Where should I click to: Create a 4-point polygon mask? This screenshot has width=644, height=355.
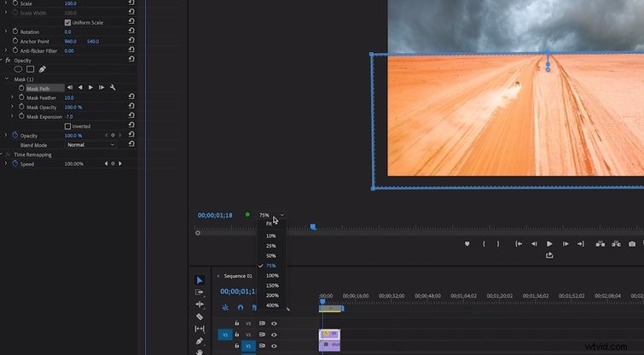click(x=31, y=69)
